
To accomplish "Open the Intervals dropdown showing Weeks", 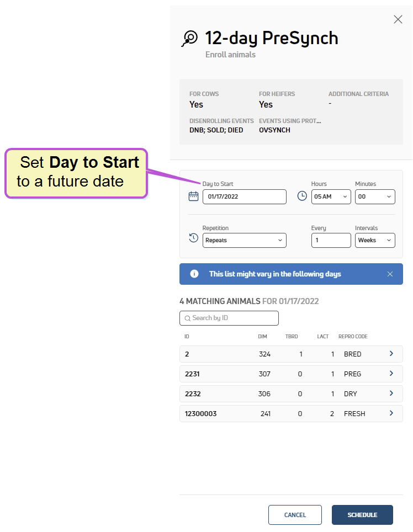I will [x=375, y=240].
